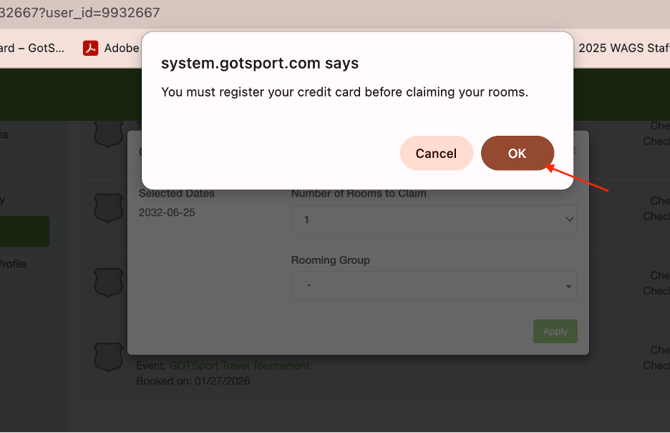Click OK in the credit card alert
Image resolution: width=670 pixels, height=433 pixels.
(517, 153)
